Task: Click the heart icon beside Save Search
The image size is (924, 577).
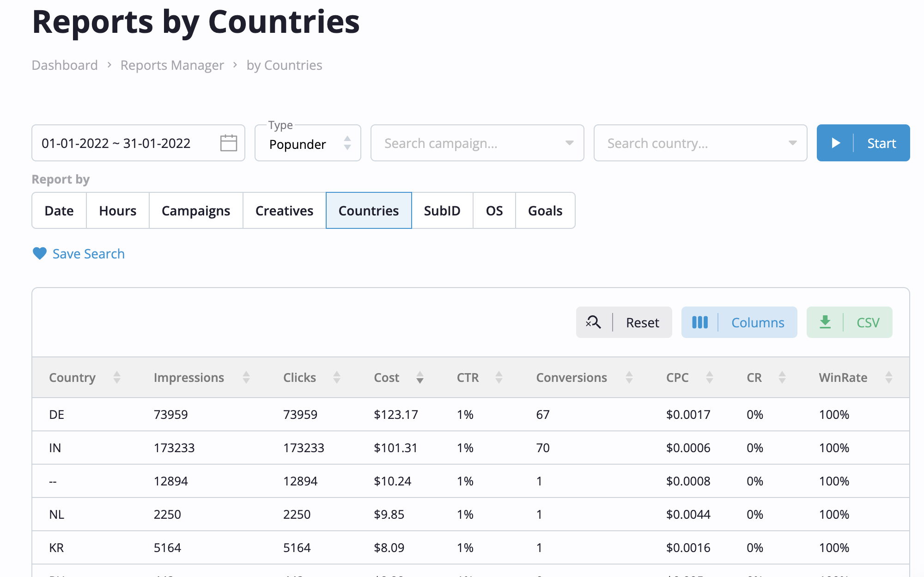Action: [40, 253]
